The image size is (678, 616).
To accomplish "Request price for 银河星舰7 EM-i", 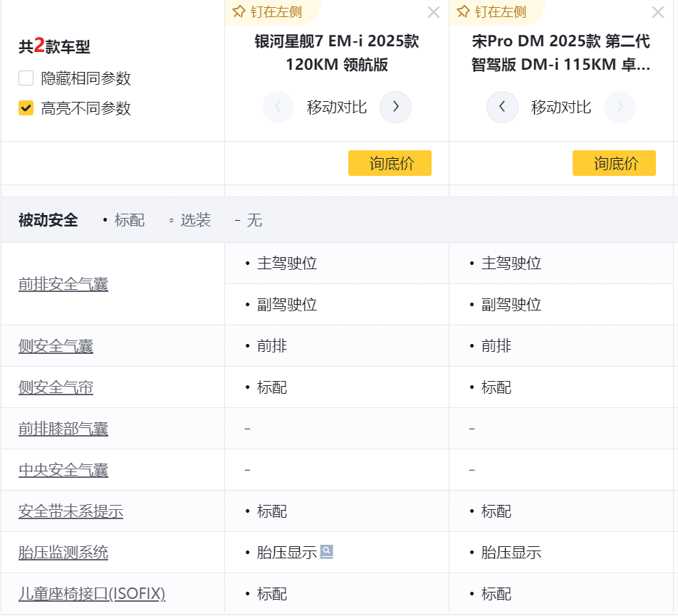I will [390, 163].
